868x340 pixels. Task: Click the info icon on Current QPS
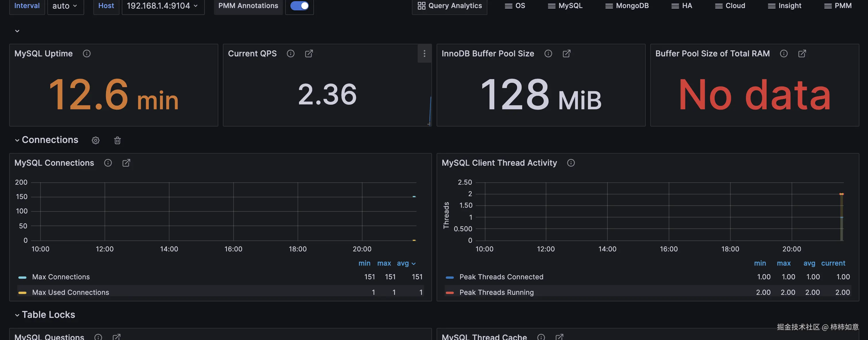point(290,53)
